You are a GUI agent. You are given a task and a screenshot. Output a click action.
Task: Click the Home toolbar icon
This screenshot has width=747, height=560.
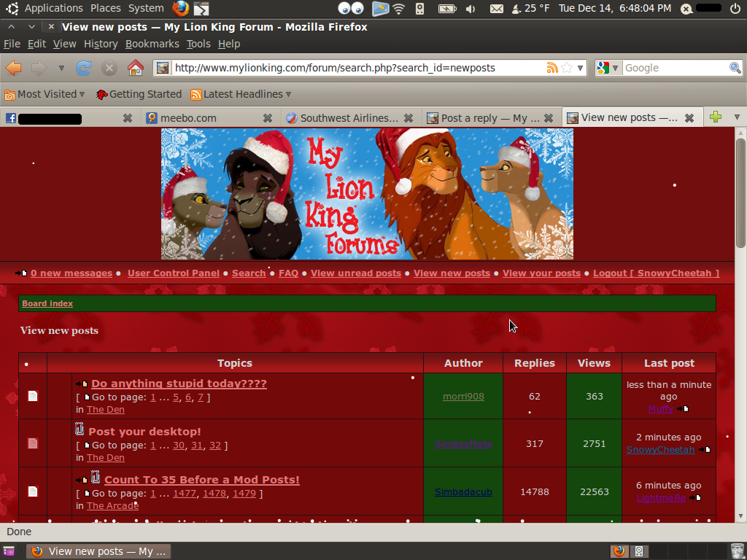135,68
